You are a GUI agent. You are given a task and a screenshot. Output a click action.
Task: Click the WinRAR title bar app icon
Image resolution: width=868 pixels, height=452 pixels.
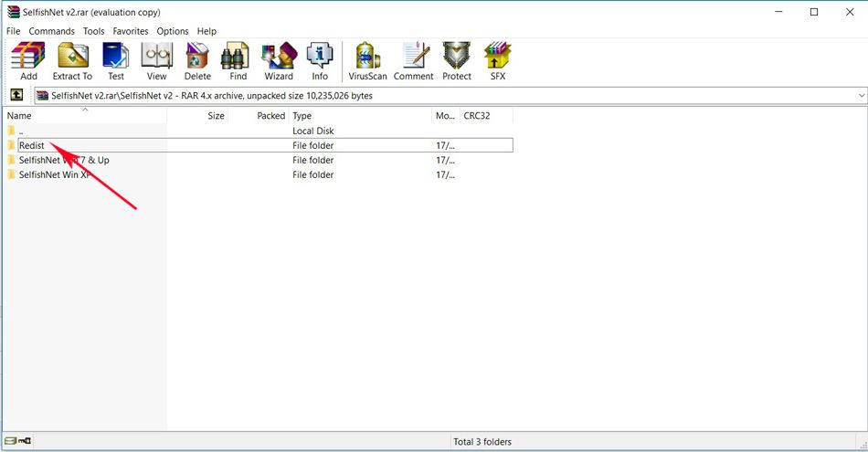14,12
